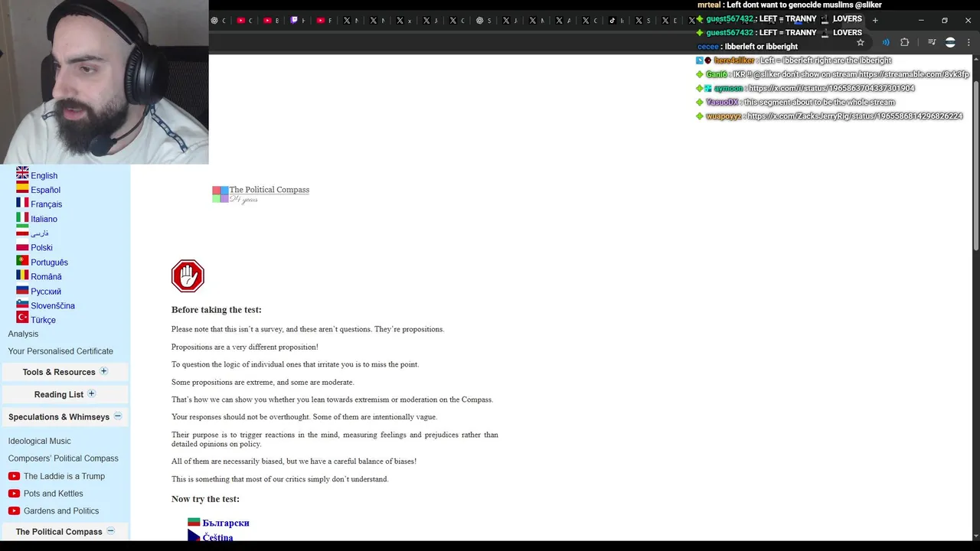Click the YouTube icon beside Pots and Kettles
The width and height of the screenshot is (980, 551).
click(14, 494)
